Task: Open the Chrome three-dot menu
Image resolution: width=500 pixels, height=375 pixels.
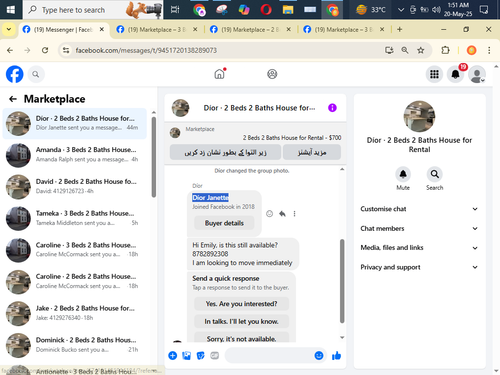Action: 489,50
